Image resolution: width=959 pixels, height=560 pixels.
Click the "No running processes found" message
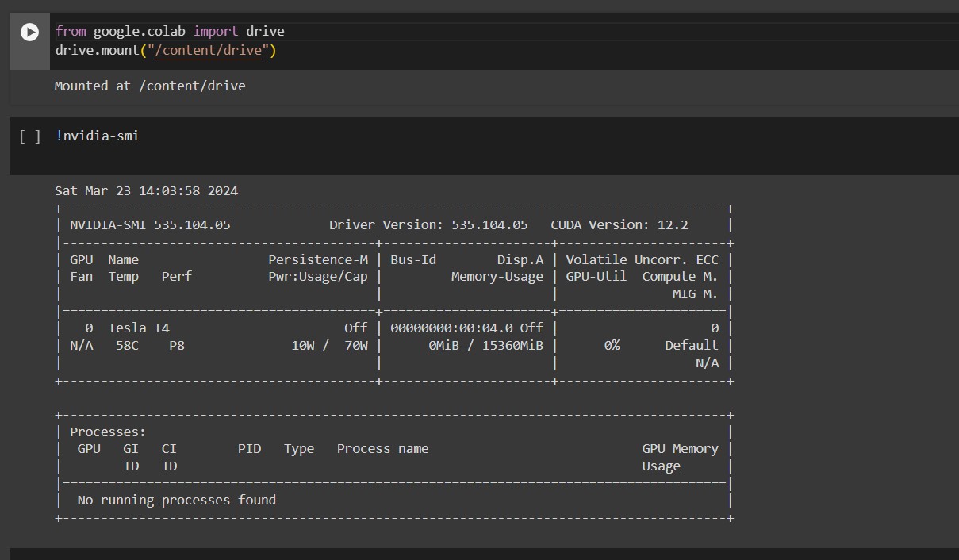click(x=176, y=500)
